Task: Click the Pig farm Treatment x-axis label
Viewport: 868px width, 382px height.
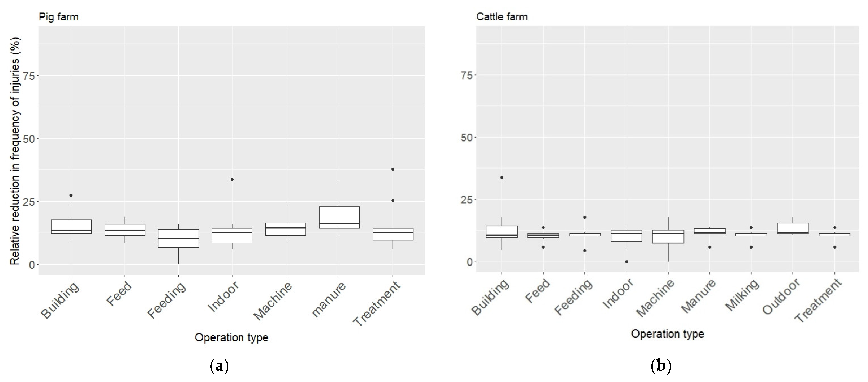Action: (377, 303)
